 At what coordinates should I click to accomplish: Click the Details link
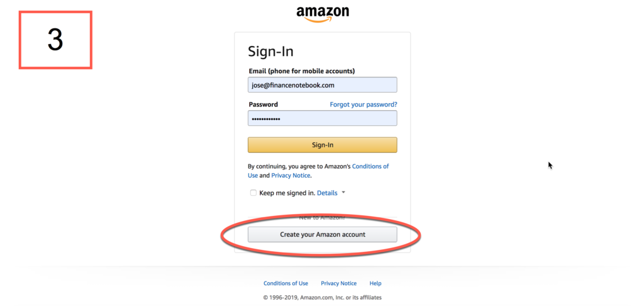click(327, 193)
